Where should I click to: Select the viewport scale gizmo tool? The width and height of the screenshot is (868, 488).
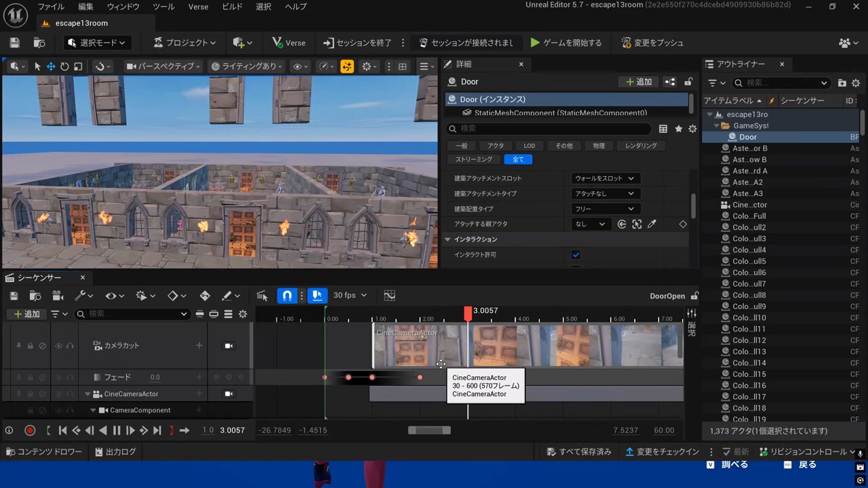pos(78,66)
